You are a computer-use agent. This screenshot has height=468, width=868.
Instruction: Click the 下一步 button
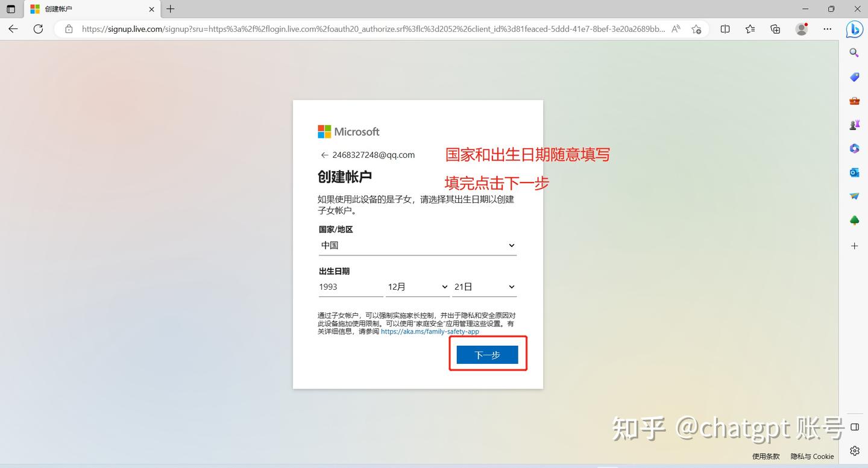(x=487, y=355)
